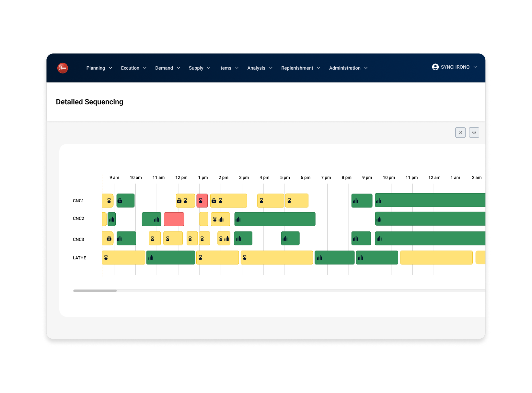The width and height of the screenshot is (532, 393).
Task: Click the Synchrono logo in the top bar
Action: (63, 68)
